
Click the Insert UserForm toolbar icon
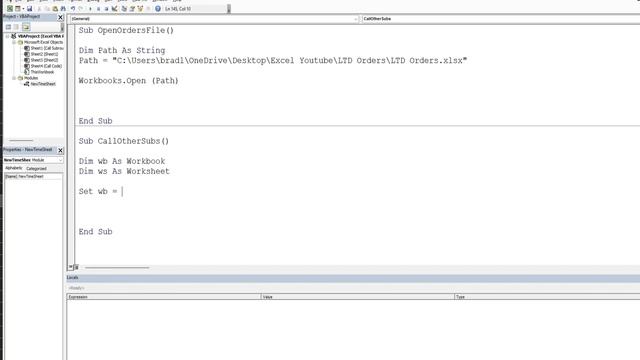pos(18,8)
